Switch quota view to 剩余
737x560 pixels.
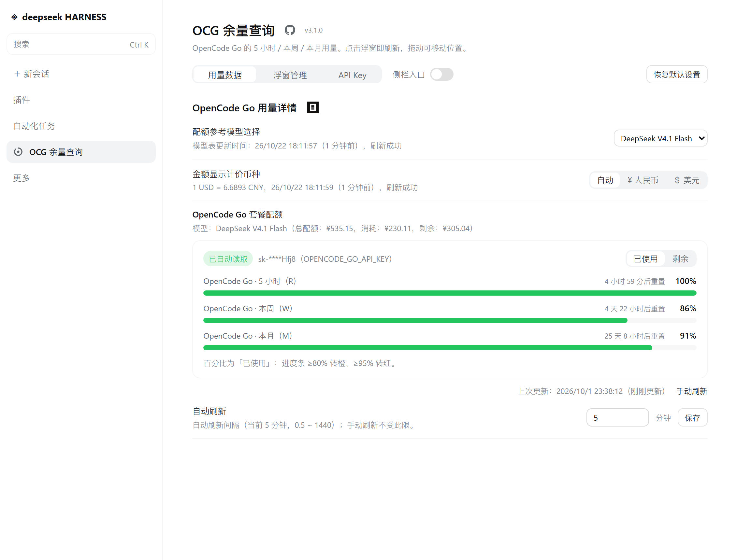680,259
